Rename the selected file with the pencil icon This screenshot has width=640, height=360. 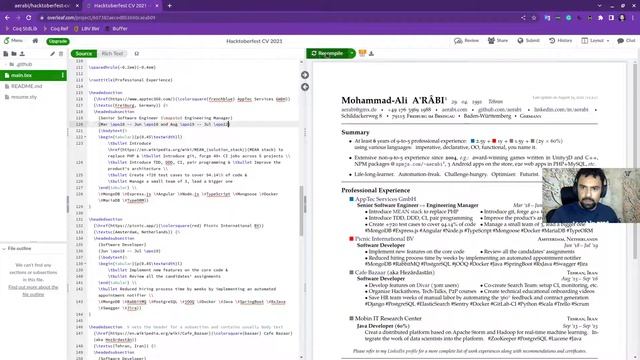click(x=53, y=53)
